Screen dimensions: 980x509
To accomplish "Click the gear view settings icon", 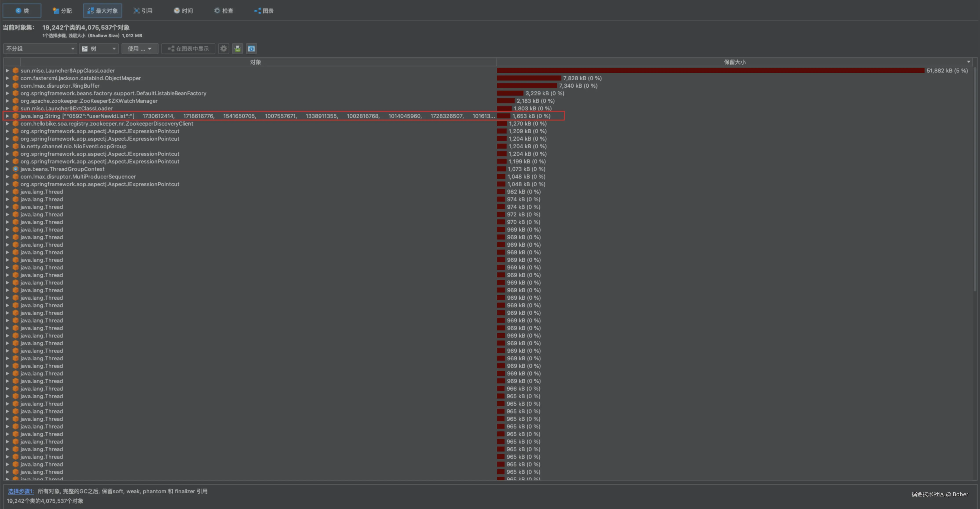I will [223, 48].
